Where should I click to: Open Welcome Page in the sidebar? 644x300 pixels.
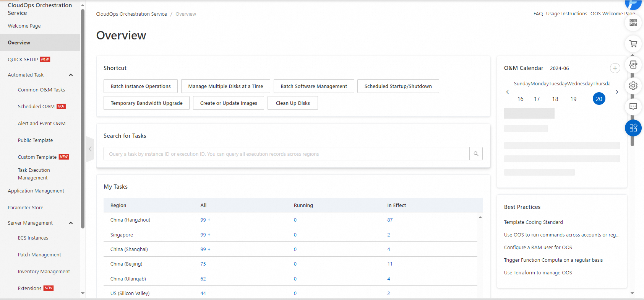click(x=24, y=26)
